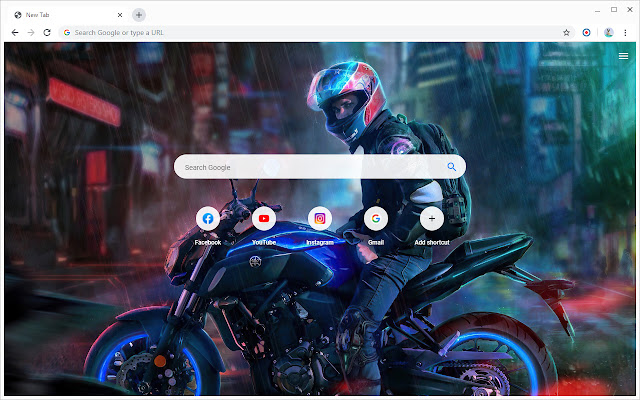Click the magnifier search icon in the search box
Image resolution: width=640 pixels, height=400 pixels.
coord(451,167)
